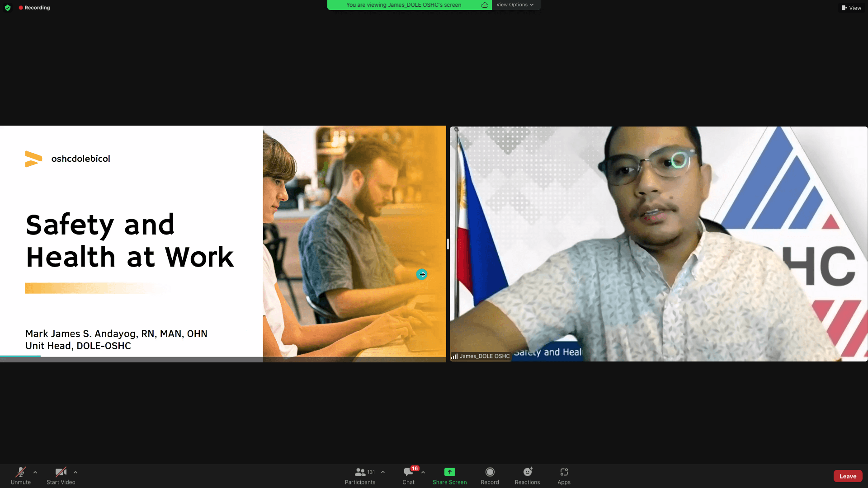Click the Record button icon
This screenshot has height=488, width=868.
[490, 472]
